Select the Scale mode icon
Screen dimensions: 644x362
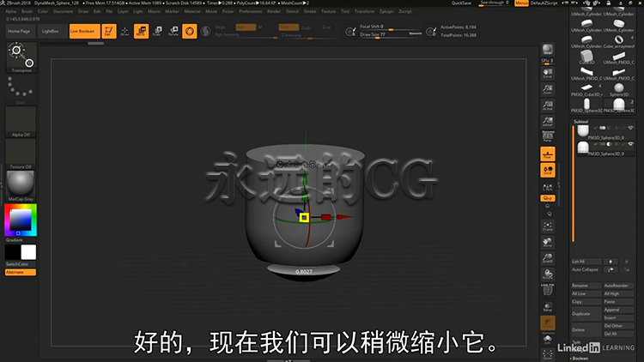(157, 31)
